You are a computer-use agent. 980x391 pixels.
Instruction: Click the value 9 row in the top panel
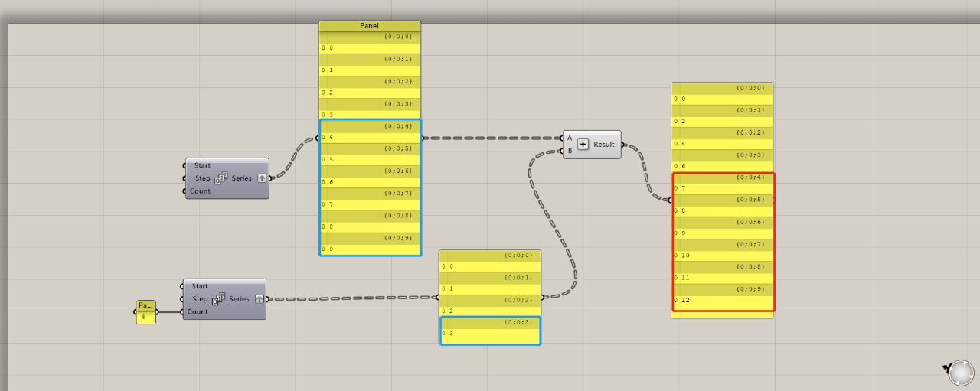370,249
